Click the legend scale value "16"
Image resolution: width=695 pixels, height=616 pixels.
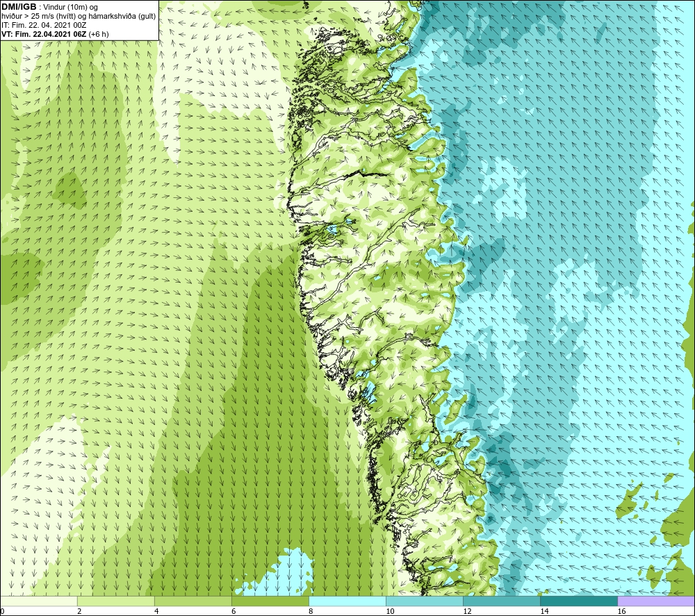621,612
